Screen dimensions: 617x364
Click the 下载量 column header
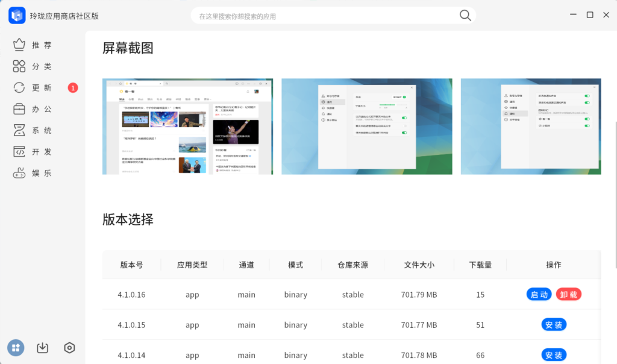[x=480, y=265]
